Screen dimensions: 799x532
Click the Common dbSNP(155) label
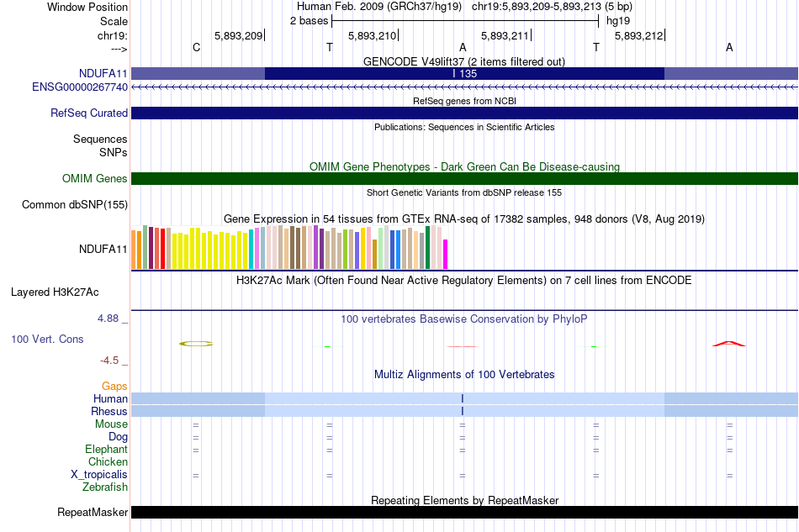coord(75,205)
